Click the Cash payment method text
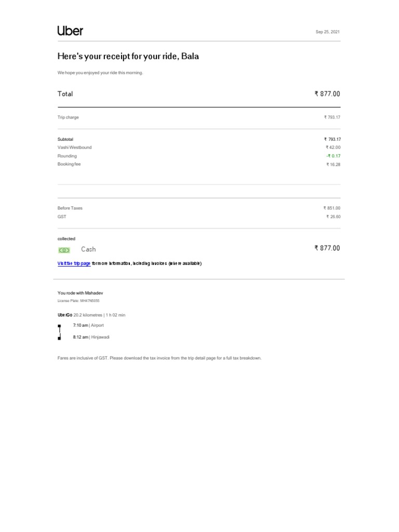399x532 pixels. (88, 249)
